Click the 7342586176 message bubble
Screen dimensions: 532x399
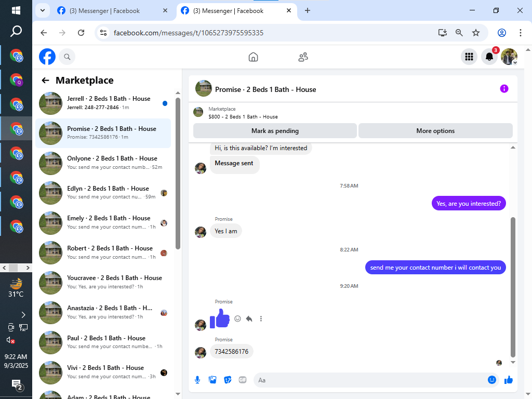(231, 352)
